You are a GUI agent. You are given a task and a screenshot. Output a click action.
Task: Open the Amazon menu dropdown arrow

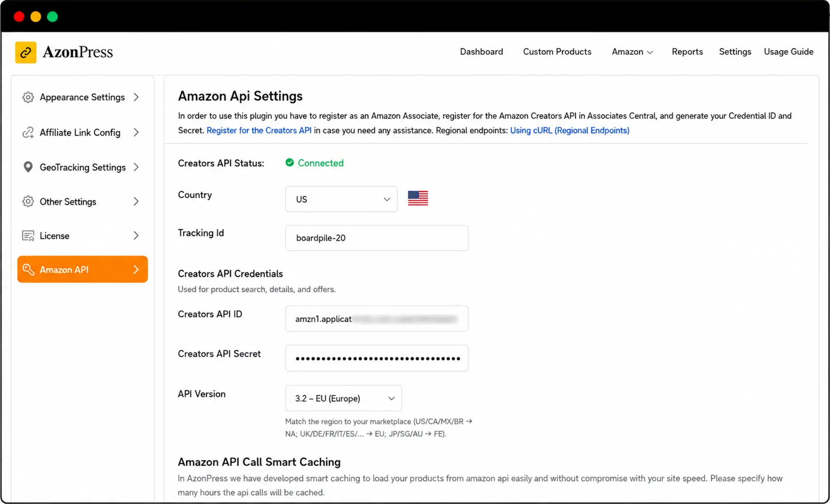pos(650,52)
